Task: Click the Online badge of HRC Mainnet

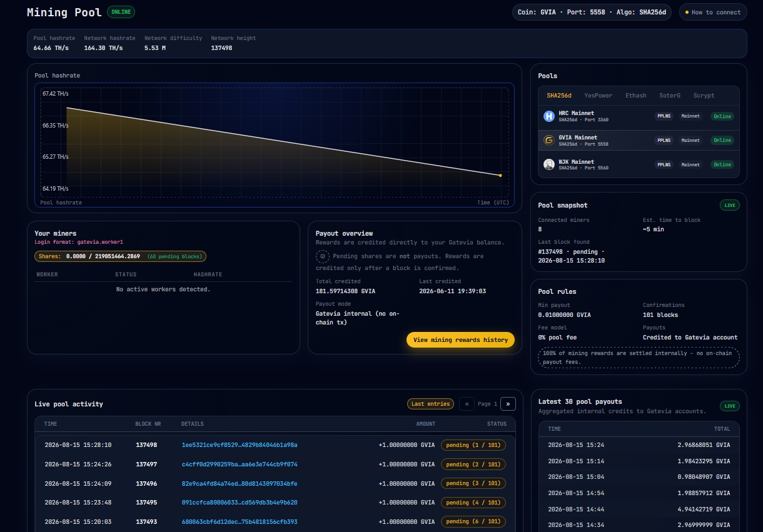Action: coord(722,116)
